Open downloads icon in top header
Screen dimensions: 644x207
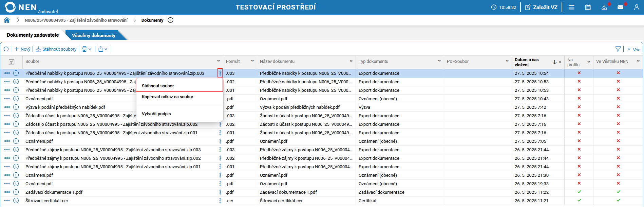click(604, 7)
